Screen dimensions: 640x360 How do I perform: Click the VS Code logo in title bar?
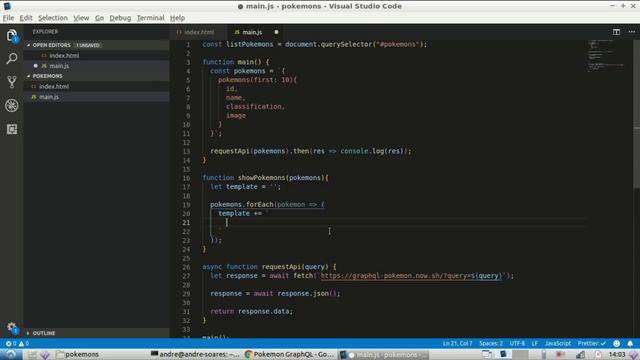click(x=7, y=6)
